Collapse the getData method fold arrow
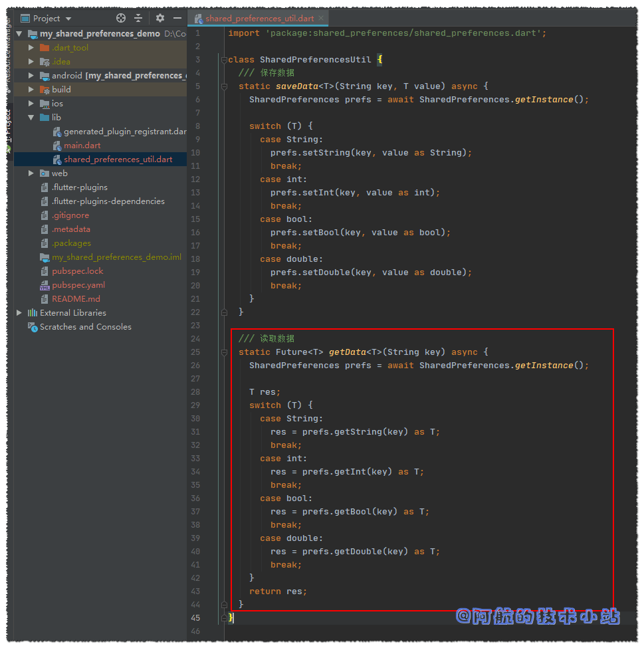Image resolution: width=644 pixels, height=648 pixels. click(x=224, y=352)
